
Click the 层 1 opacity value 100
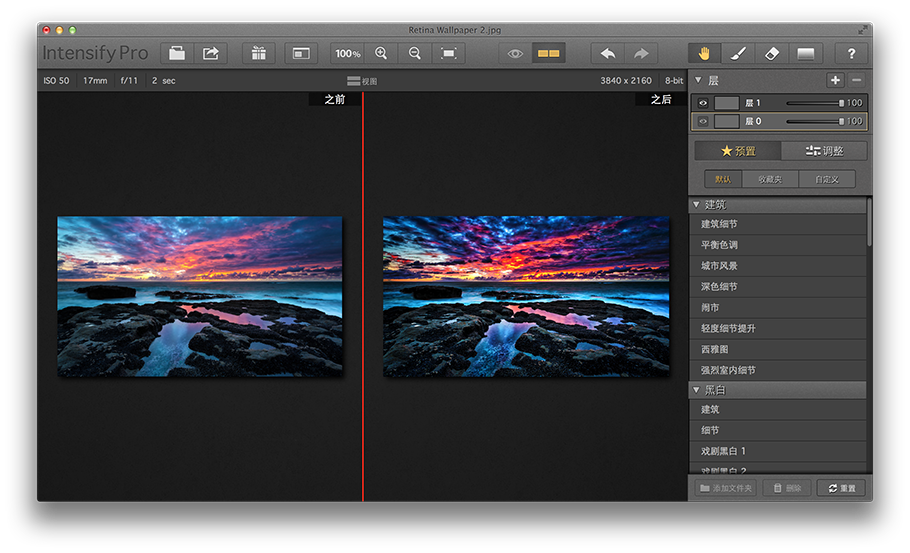coord(854,103)
